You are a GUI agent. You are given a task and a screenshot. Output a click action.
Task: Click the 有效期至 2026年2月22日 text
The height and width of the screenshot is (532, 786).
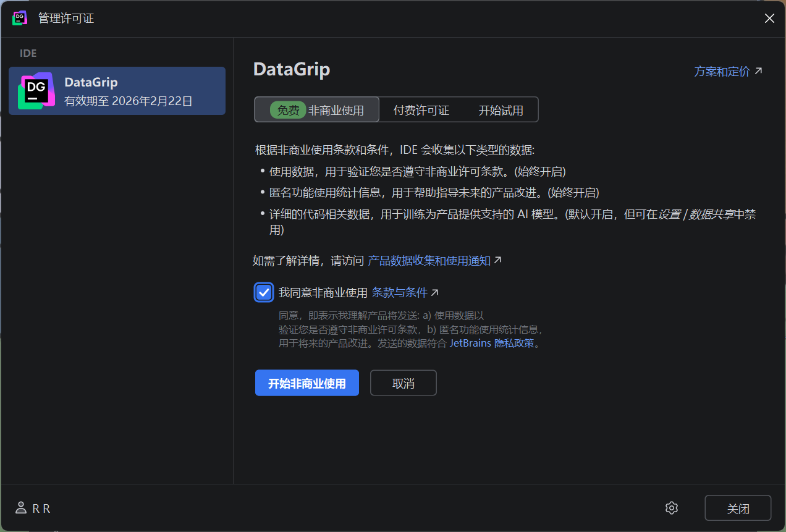(x=129, y=101)
